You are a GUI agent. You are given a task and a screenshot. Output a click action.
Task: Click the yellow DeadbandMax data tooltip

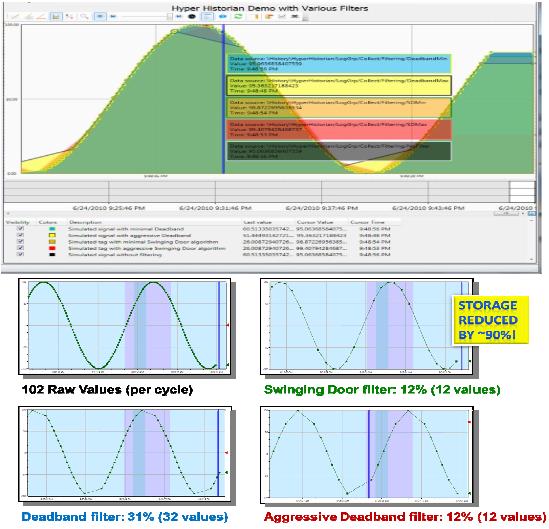pyautogui.click(x=339, y=85)
